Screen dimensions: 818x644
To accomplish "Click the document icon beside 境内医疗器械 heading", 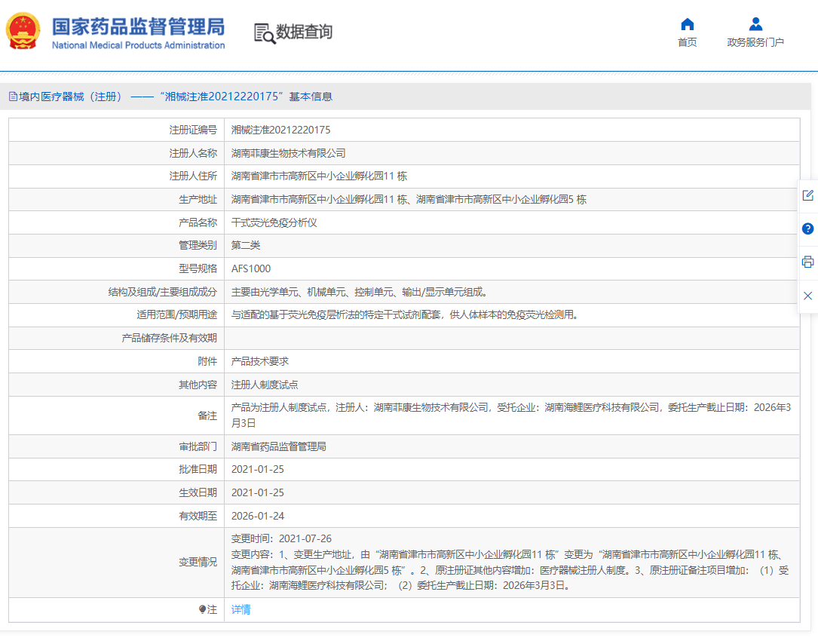I will pos(13,97).
